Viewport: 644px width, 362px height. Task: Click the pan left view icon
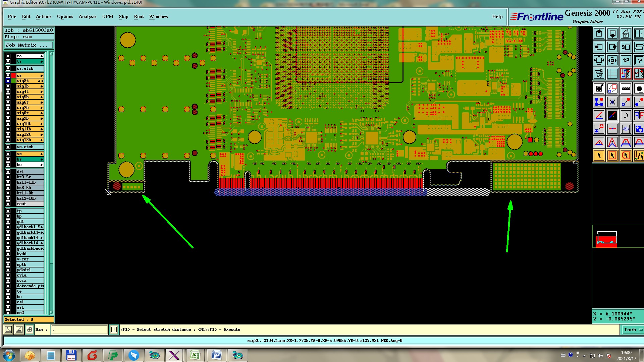click(599, 47)
